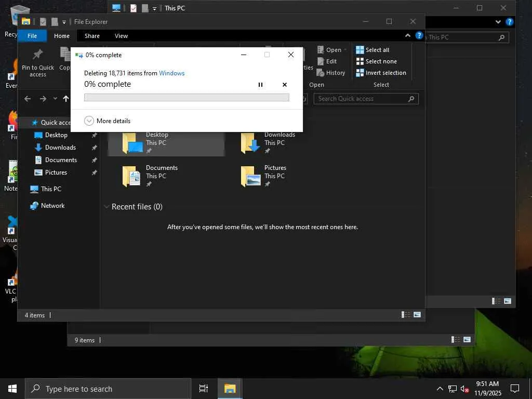This screenshot has width=532, height=399.
Task: Select Network in navigation pane
Action: pyautogui.click(x=47, y=206)
